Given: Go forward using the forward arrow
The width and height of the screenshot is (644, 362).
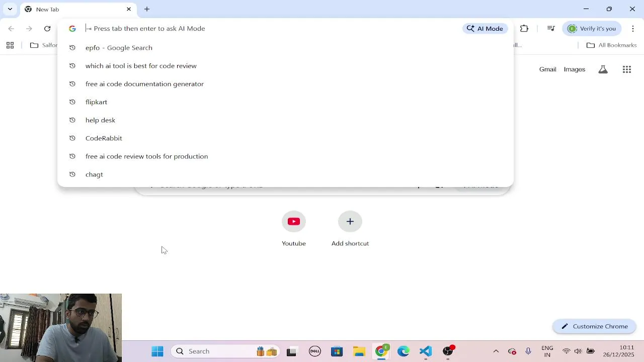Looking at the screenshot, I should (29, 29).
